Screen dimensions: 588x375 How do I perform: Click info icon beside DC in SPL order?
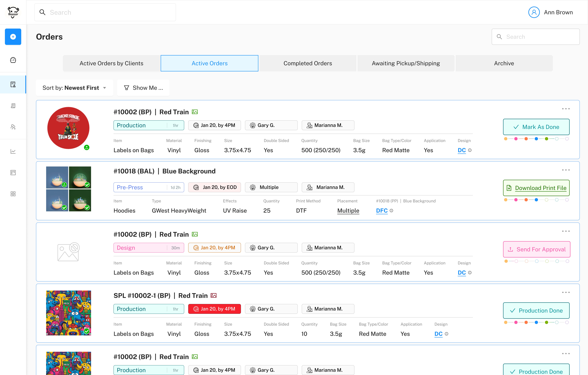[x=447, y=334]
